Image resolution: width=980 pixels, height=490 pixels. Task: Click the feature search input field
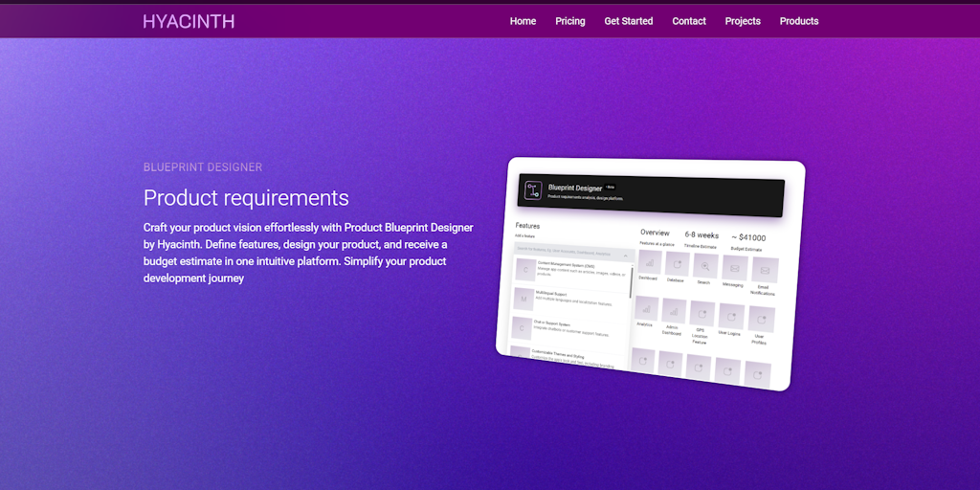click(574, 253)
